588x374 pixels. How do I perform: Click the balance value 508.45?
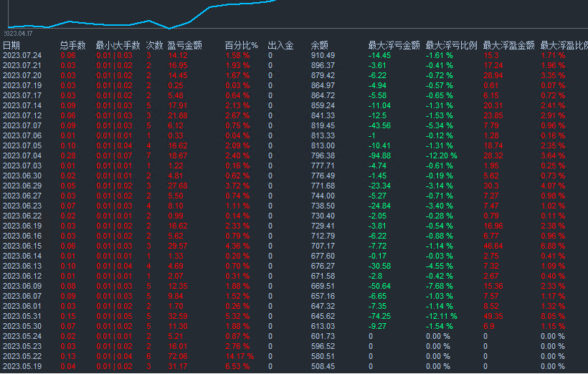323,367
